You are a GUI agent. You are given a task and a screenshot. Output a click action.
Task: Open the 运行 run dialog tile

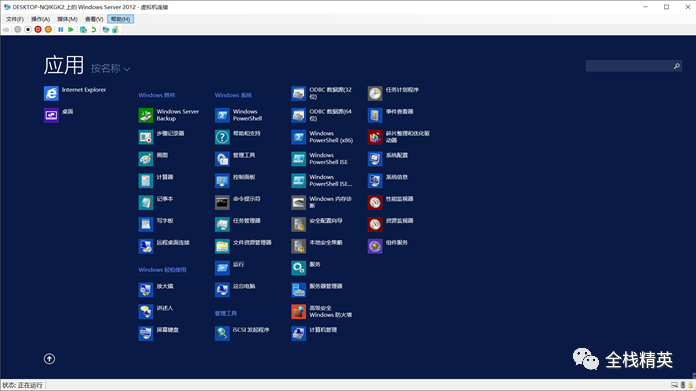[x=229, y=267]
